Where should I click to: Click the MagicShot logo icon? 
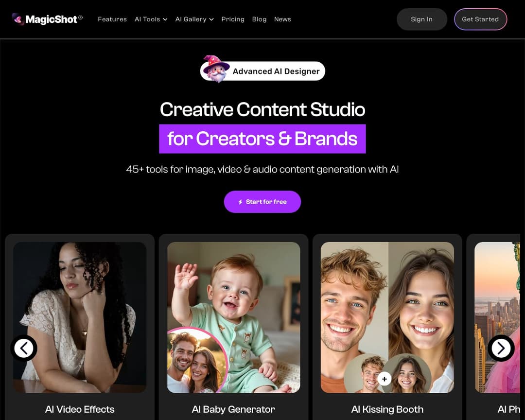(18, 19)
